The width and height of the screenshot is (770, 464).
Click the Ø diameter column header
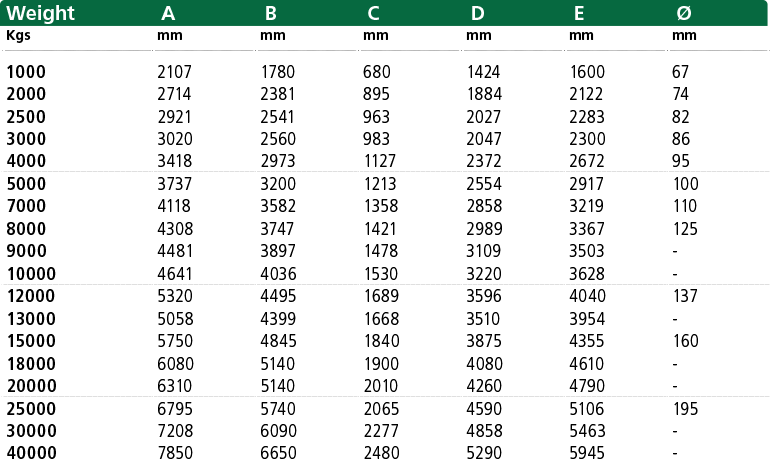684,13
